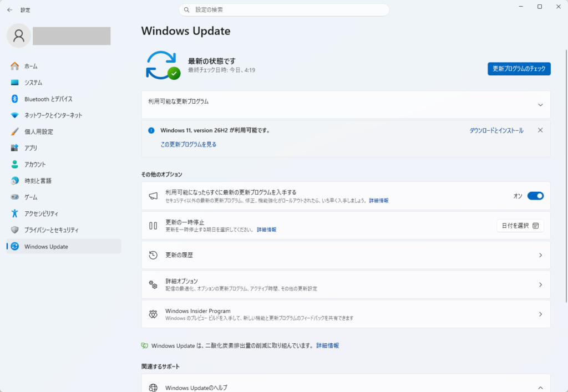Click the privacy shield icon

[14, 230]
